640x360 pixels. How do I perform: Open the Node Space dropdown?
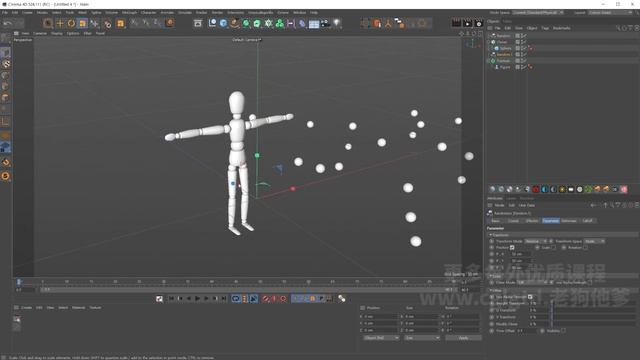tap(538, 13)
